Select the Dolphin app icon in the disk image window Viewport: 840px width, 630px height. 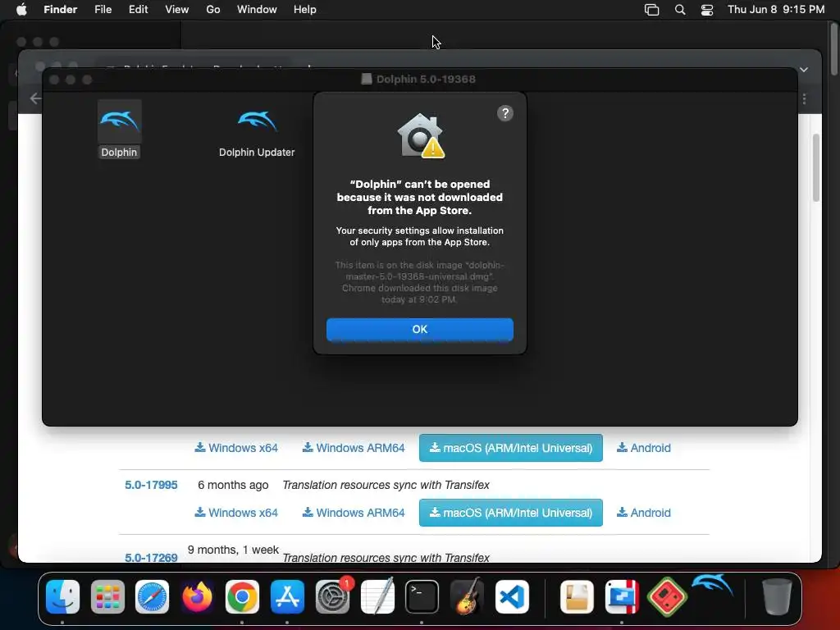coord(120,121)
